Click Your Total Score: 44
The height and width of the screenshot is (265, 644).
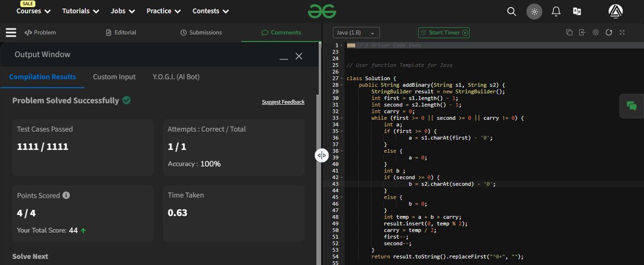(52, 230)
